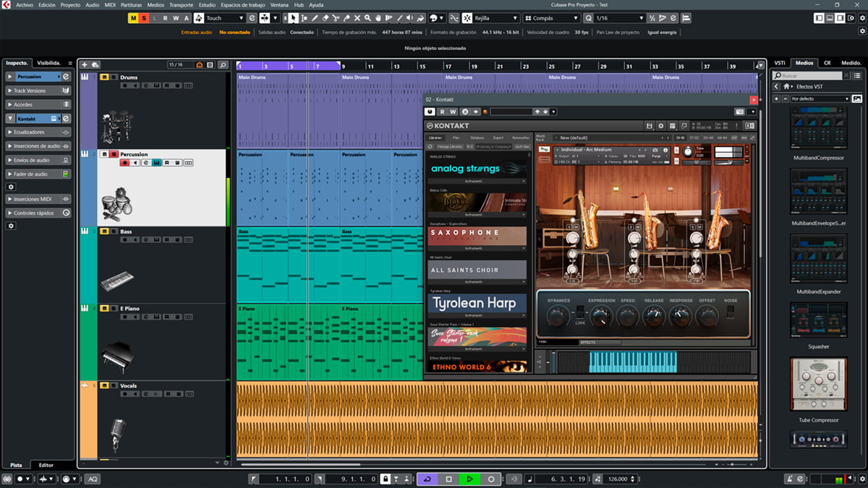This screenshot has height=488, width=868.
Task: Solo the Percussion track
Action: 114,155
